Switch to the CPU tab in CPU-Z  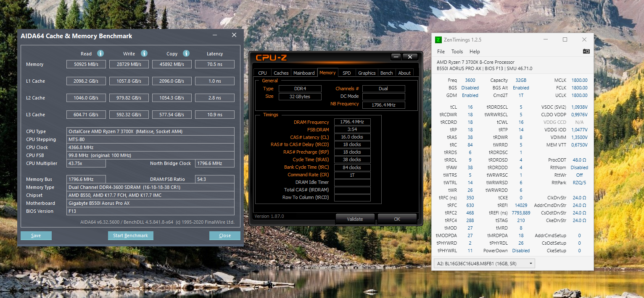pos(262,73)
